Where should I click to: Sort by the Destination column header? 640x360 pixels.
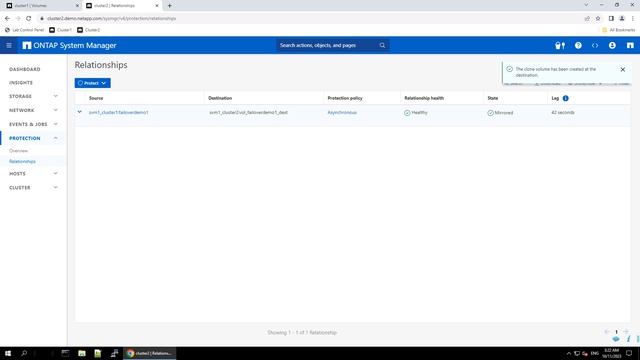(220, 98)
